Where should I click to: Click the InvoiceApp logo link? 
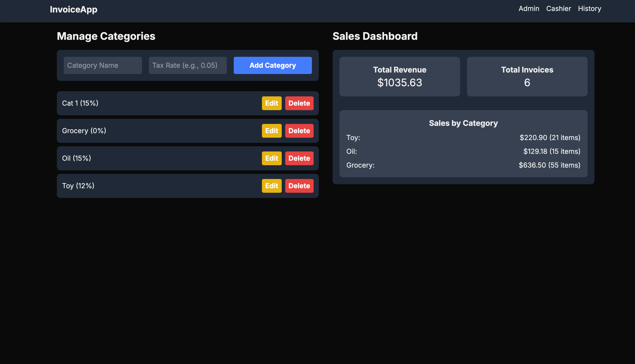coord(73,9)
